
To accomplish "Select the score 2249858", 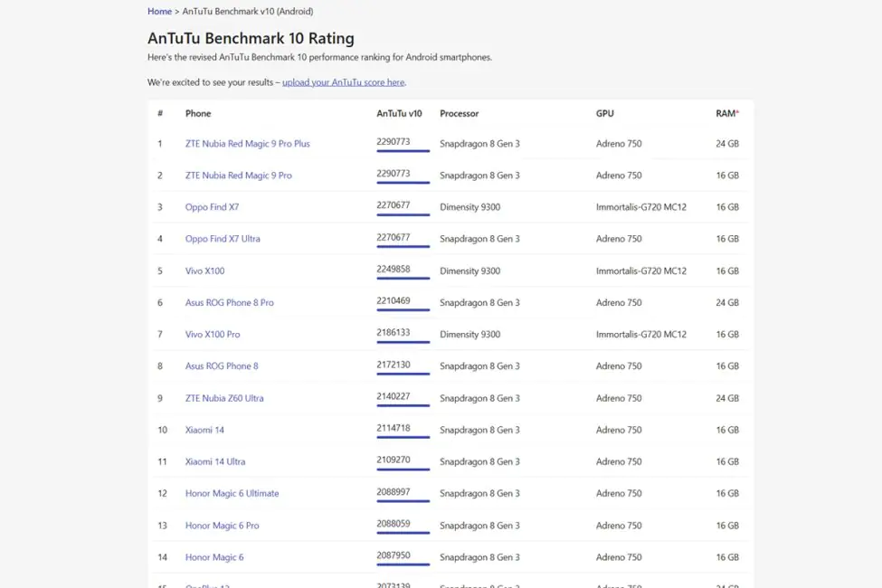I will click(394, 269).
